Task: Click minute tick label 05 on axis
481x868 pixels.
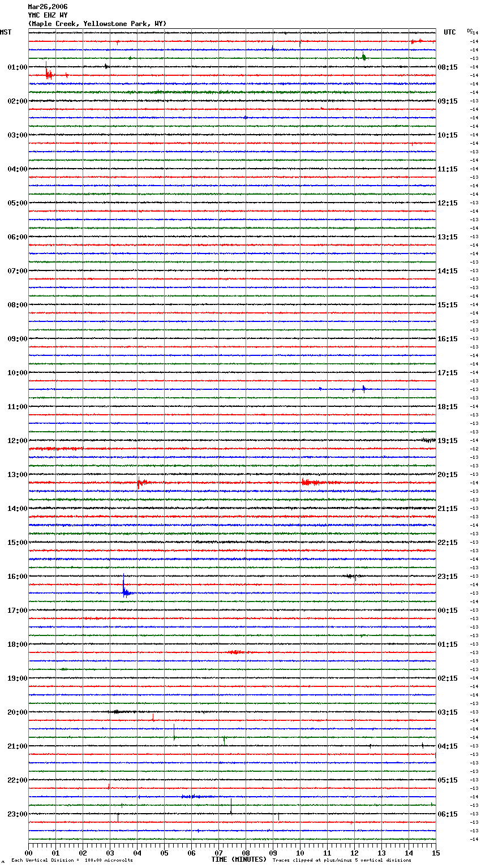Action: pos(164,853)
